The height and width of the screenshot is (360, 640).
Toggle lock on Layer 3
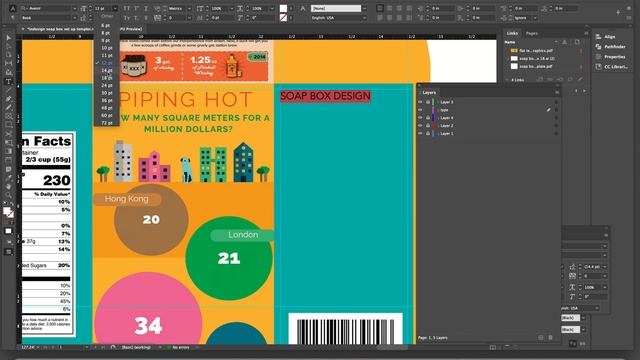pyautogui.click(x=427, y=102)
